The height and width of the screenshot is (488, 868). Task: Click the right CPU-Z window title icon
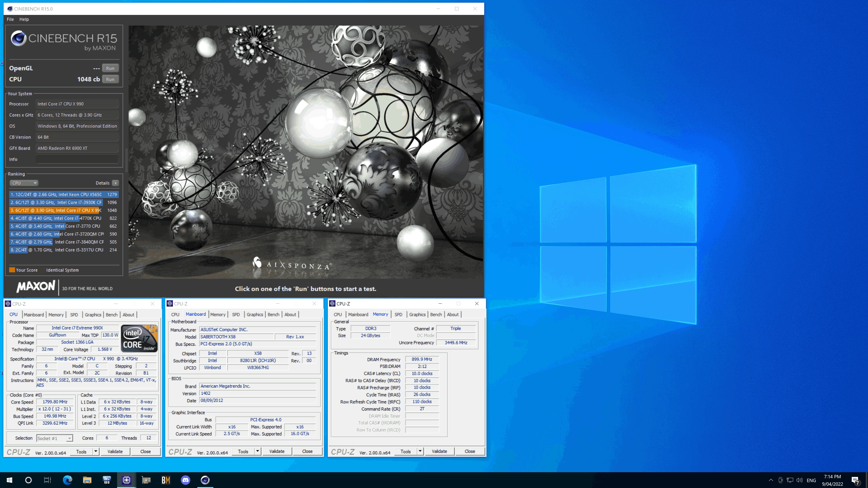point(332,304)
